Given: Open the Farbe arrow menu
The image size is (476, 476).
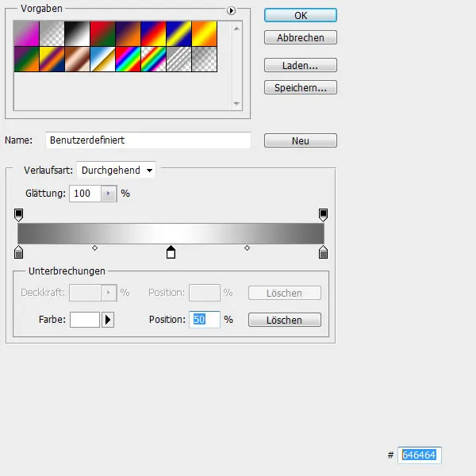Looking at the screenshot, I should 109,320.
